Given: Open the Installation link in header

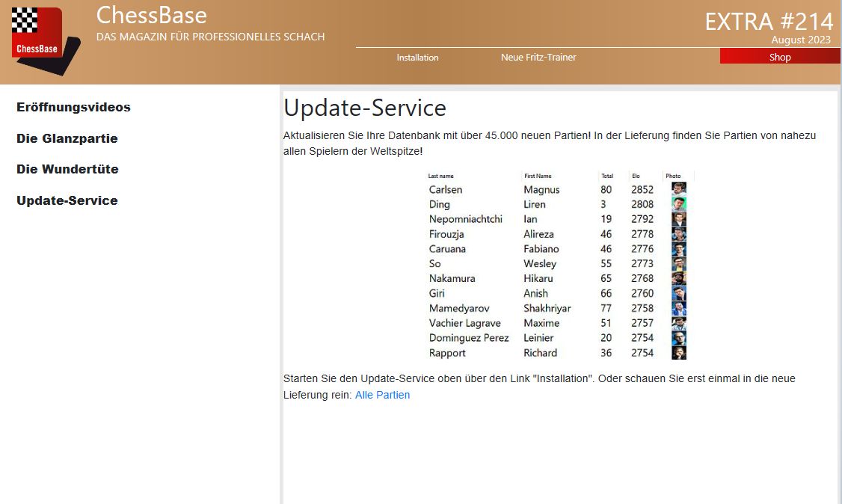Looking at the screenshot, I should 417,58.
